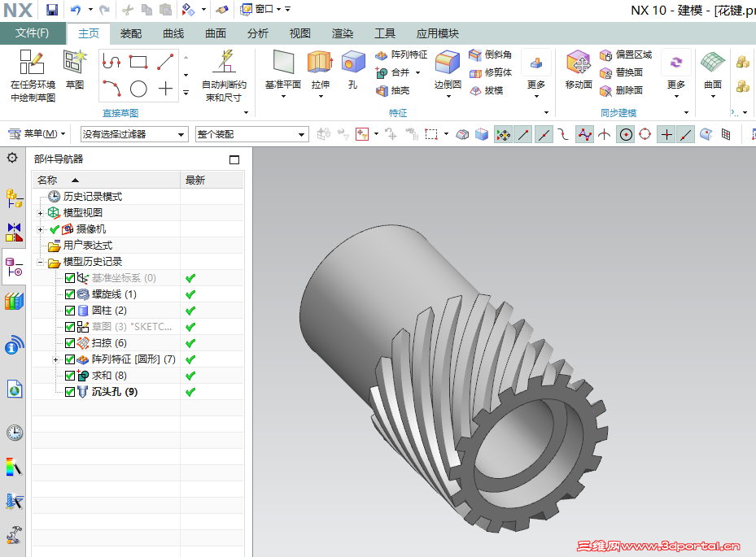The width and height of the screenshot is (756, 557).
Task: Pick the Line sketch tool
Action: 165,62
